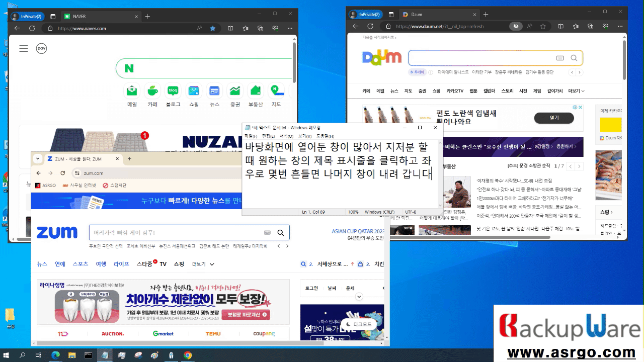Toggle 다크모드 on the ZUM page
Image resolution: width=644 pixels, height=362 pixels.
point(359,324)
